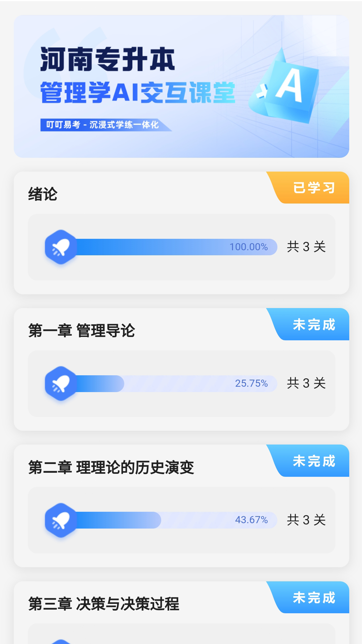This screenshot has height=644, width=362.
Task: Tap 未完成 badge on 第一章 管理导论
Action: (313, 325)
